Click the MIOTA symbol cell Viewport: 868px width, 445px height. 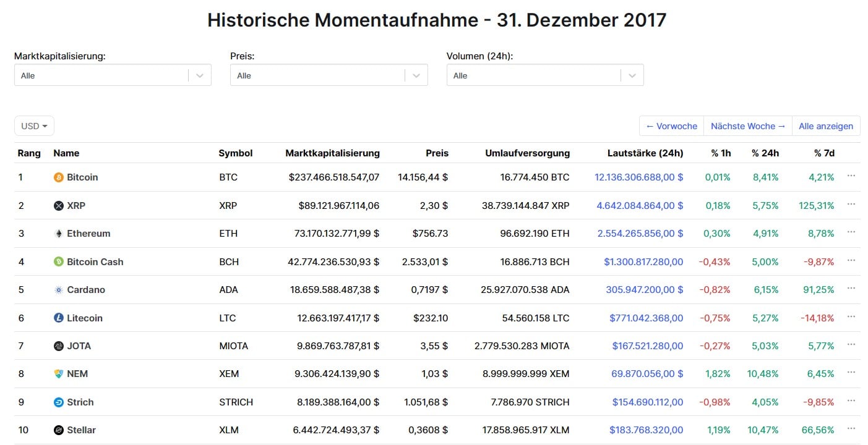(x=234, y=346)
